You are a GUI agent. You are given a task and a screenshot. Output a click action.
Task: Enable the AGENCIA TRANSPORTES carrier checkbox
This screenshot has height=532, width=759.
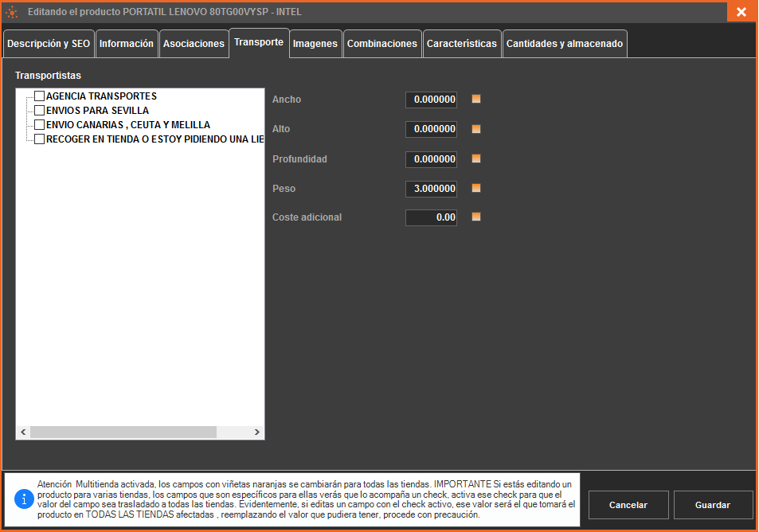click(x=39, y=96)
